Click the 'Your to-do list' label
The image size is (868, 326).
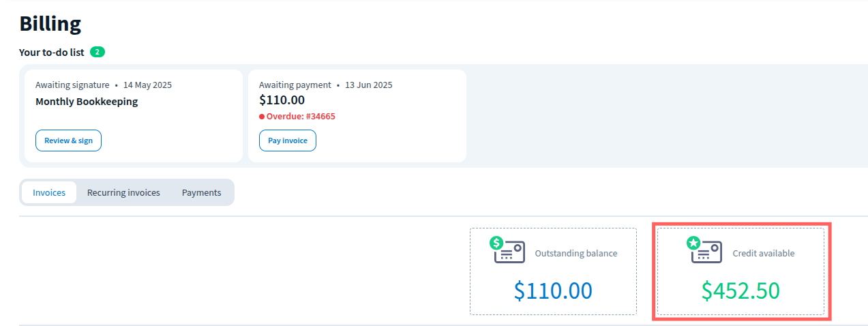tap(52, 52)
